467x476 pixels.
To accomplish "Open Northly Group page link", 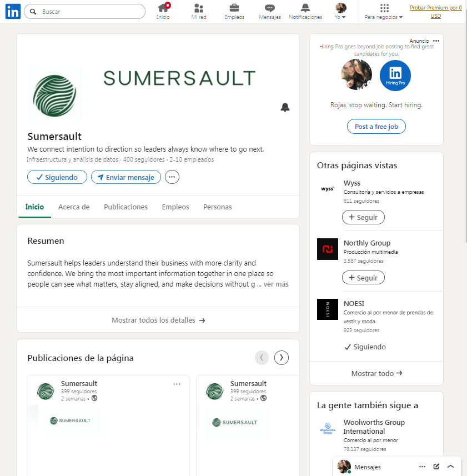I will click(x=367, y=243).
